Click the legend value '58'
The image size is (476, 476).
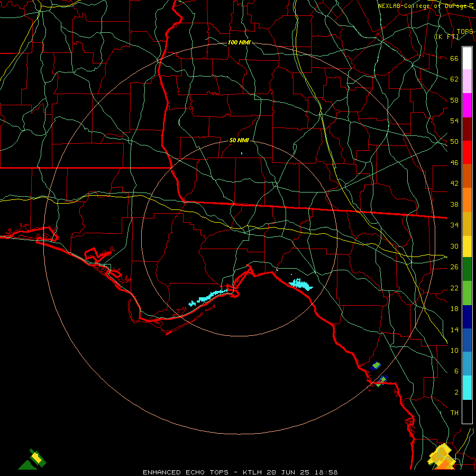coord(454,100)
